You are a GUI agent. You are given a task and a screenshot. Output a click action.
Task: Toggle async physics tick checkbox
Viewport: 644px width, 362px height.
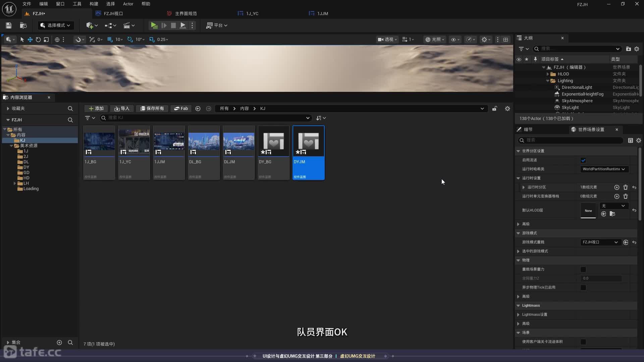point(583,288)
